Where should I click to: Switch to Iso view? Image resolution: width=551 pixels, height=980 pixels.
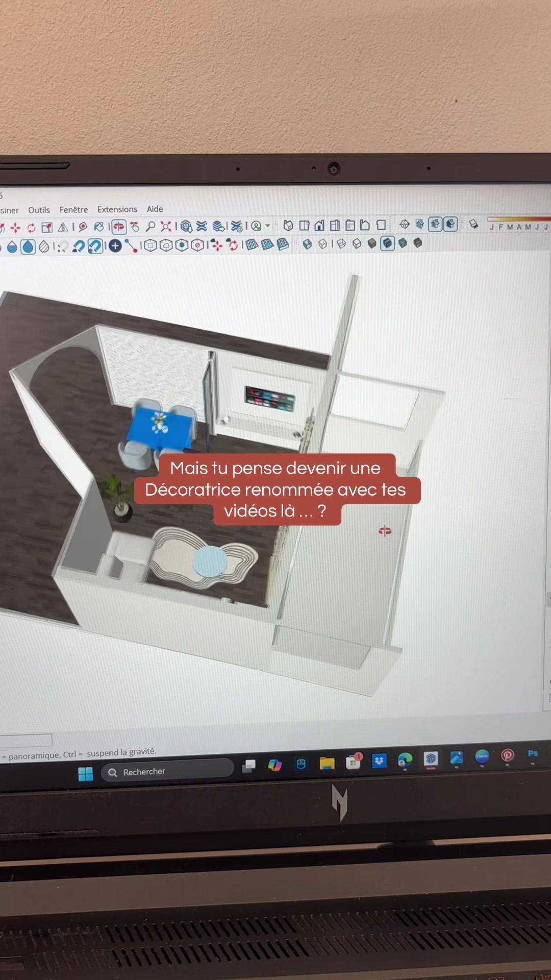pyautogui.click(x=288, y=225)
